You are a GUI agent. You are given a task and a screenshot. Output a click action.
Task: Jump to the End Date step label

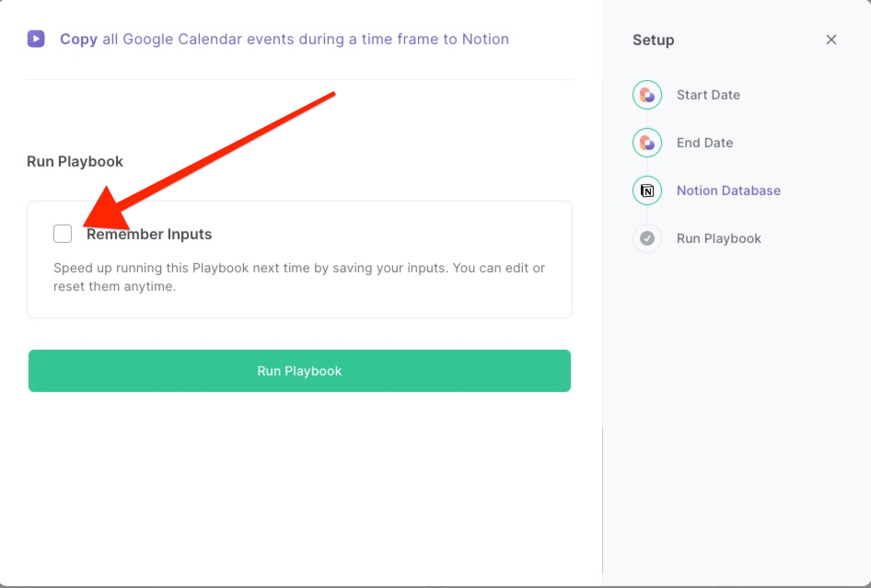click(x=704, y=143)
